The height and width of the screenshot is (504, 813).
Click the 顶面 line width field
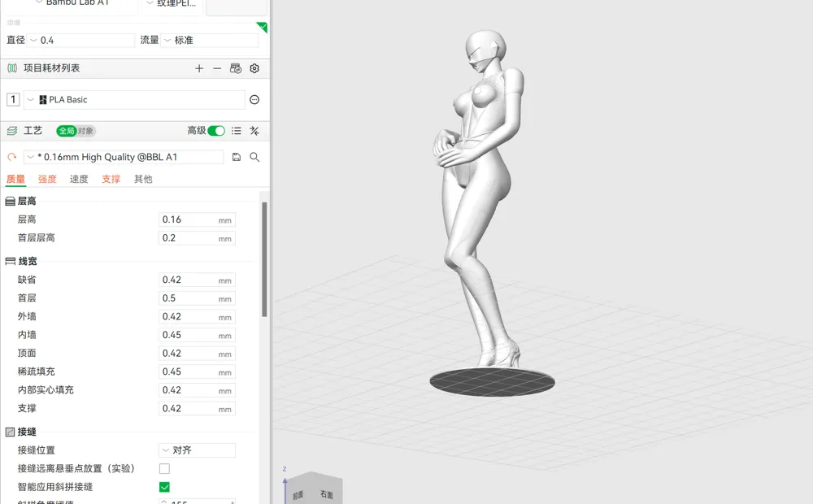[x=197, y=354]
